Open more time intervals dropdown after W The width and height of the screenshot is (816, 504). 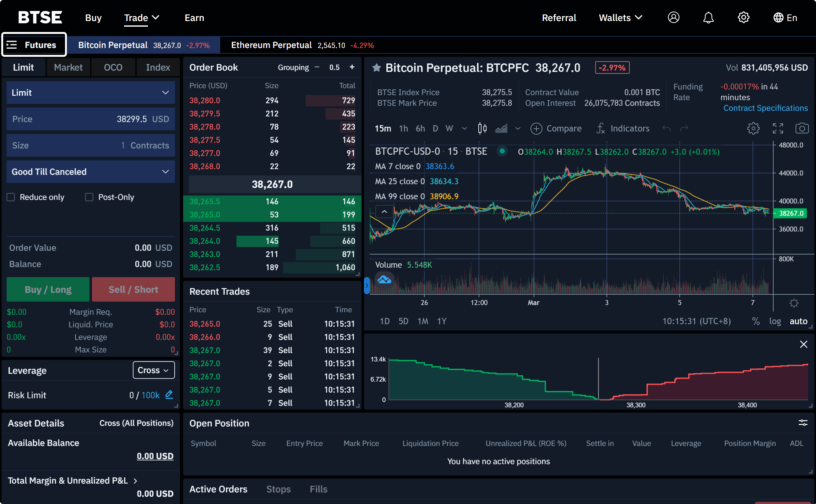pos(464,128)
